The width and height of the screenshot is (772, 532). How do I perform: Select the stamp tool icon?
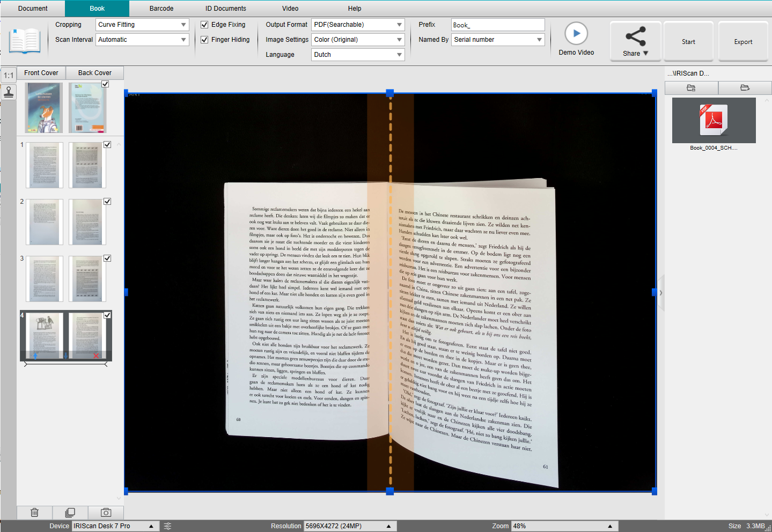(9, 92)
